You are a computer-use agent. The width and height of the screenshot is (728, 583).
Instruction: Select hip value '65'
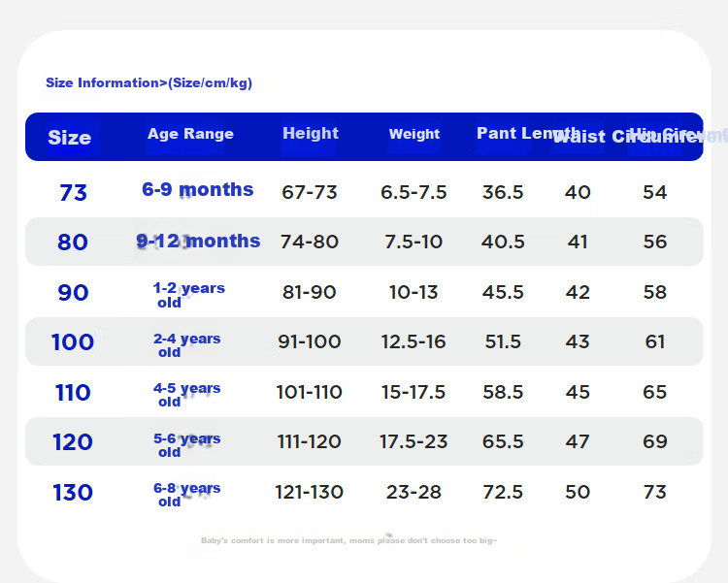[x=654, y=392]
